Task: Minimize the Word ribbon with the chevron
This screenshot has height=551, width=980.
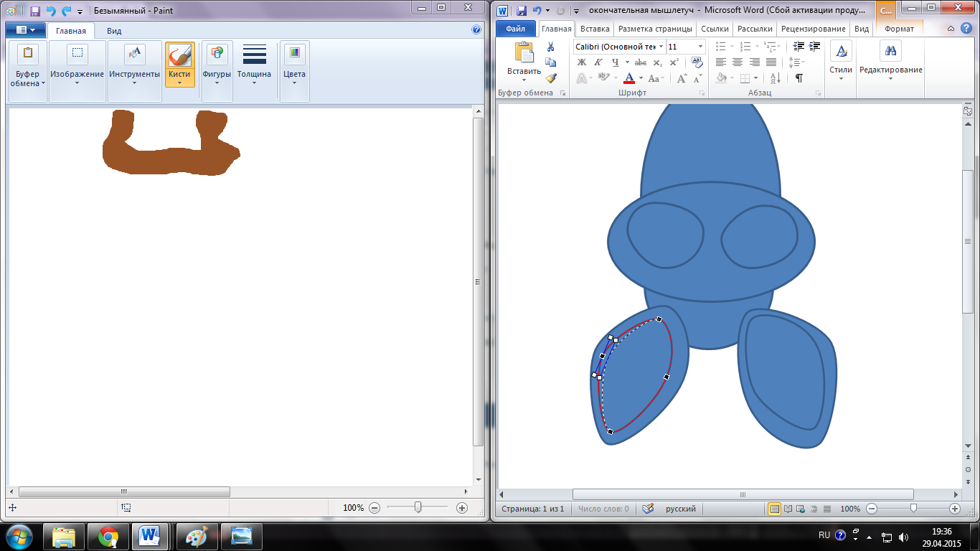Action: (x=950, y=29)
